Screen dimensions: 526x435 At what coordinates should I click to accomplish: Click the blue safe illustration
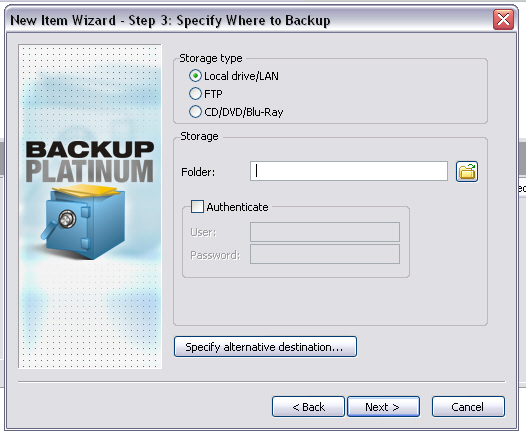(x=84, y=222)
